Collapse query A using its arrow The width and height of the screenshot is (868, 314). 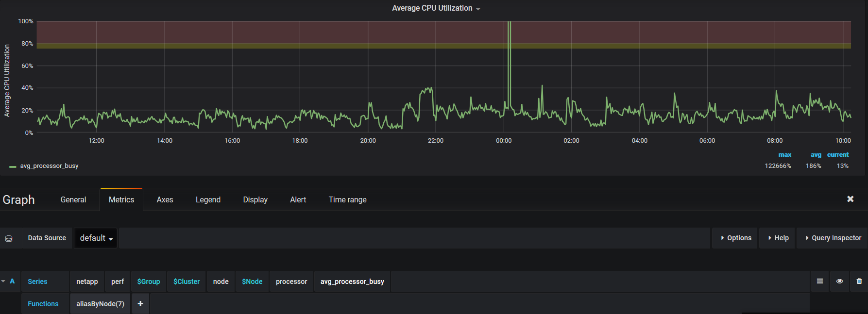(3, 281)
